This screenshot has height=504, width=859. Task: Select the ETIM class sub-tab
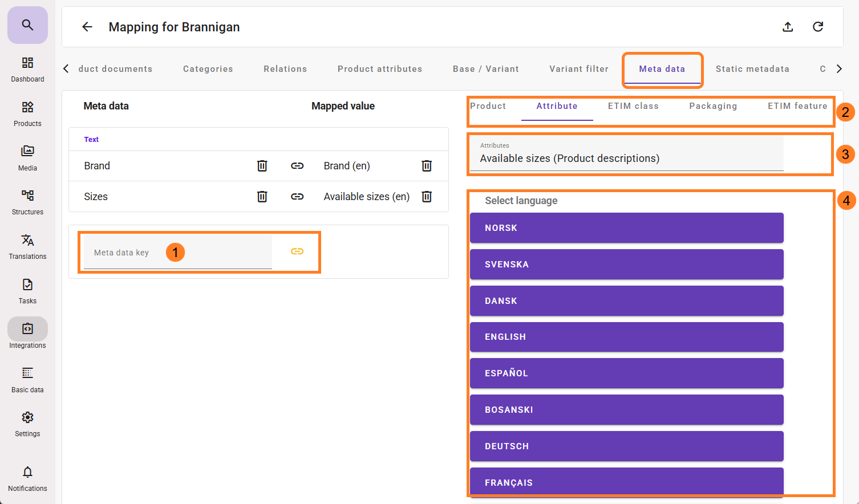pyautogui.click(x=633, y=106)
